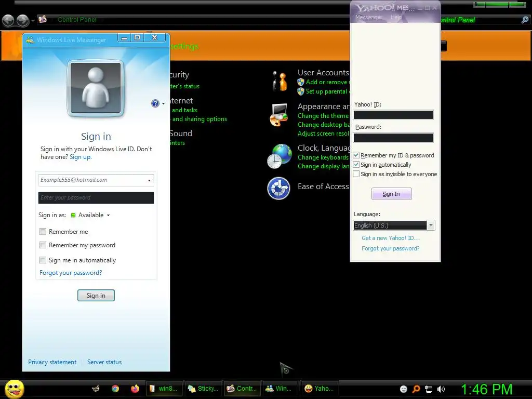Open Adjust screen resolution link
532x399 pixels.
[324, 134]
